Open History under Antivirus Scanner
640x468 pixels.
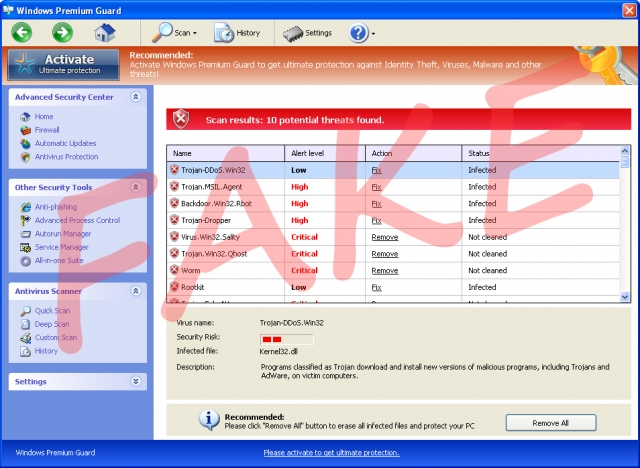click(x=46, y=351)
